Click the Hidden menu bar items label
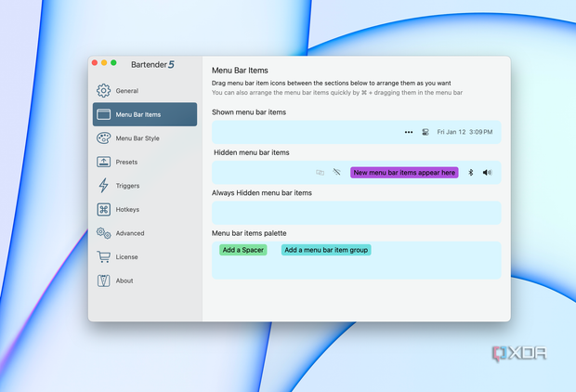Image resolution: width=576 pixels, height=392 pixels. point(252,152)
